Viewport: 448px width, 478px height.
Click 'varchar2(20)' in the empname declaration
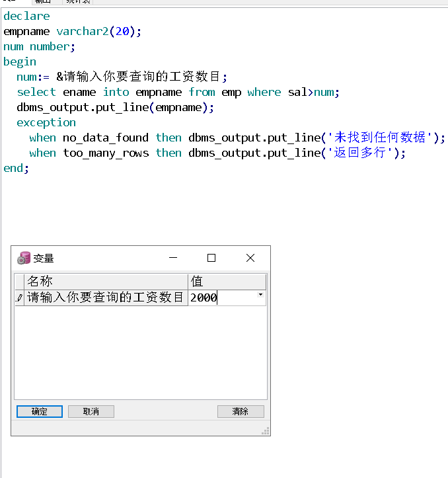(x=96, y=31)
